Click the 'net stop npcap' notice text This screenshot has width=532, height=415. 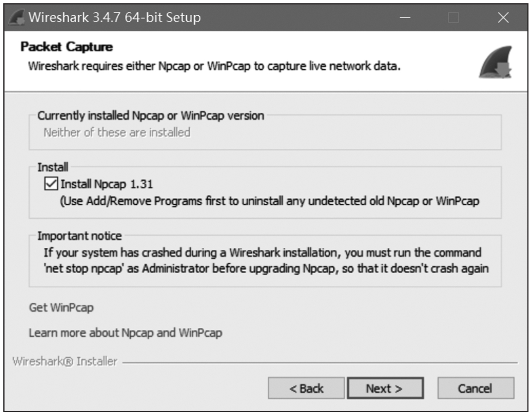coord(266,269)
